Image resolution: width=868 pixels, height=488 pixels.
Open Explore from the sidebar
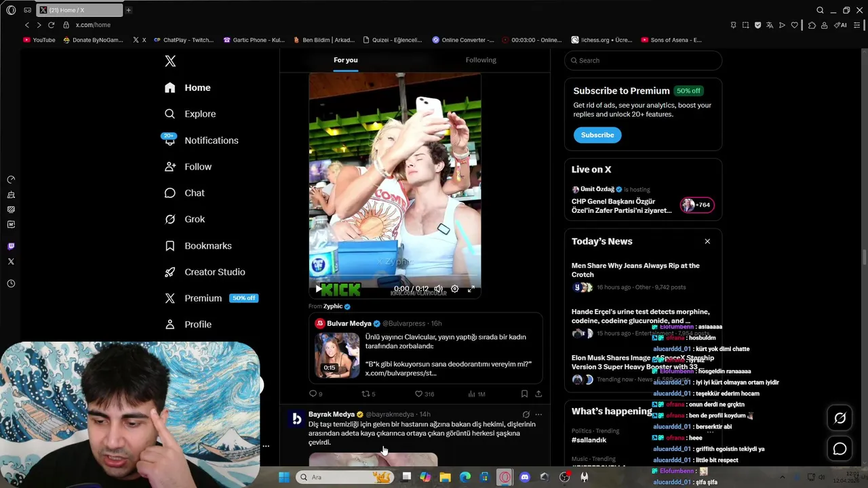(190, 114)
